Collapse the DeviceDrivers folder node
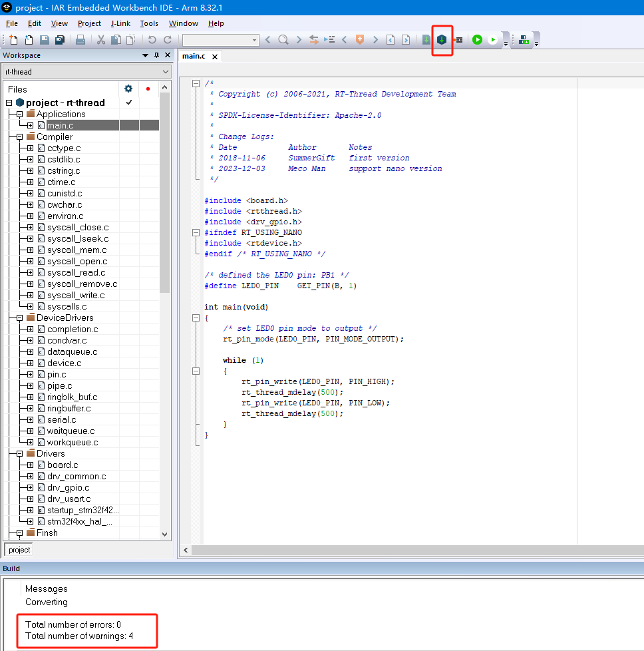 coord(20,318)
